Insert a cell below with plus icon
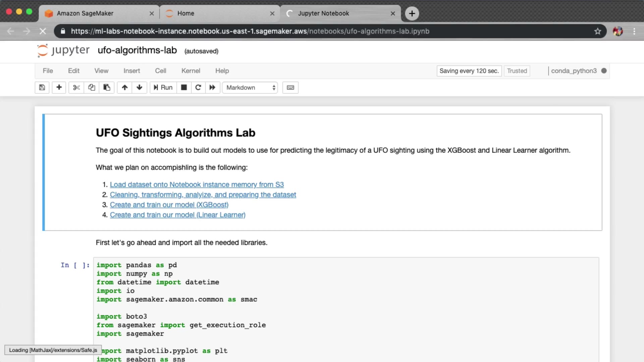This screenshot has width=644, height=362. click(x=59, y=87)
